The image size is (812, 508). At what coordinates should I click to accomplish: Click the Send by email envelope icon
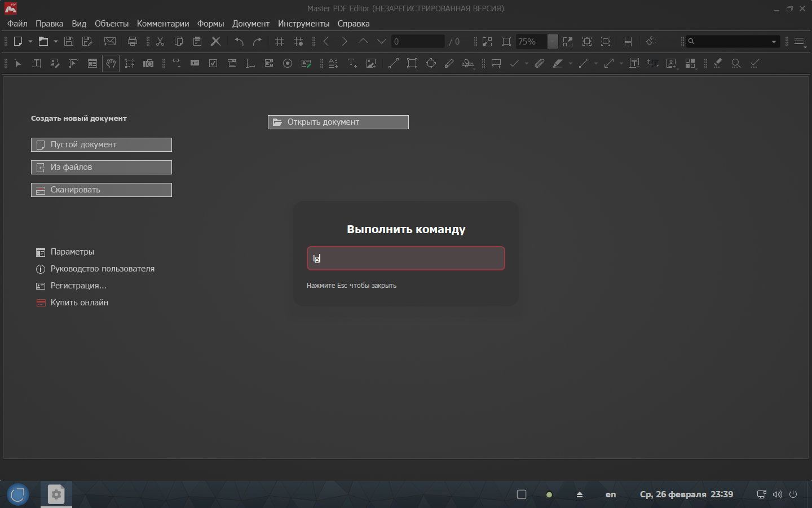pos(110,41)
